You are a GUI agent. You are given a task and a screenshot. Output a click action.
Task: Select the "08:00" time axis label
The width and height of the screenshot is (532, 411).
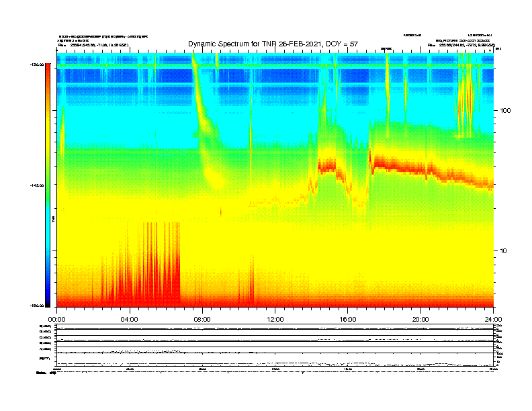pyautogui.click(x=202, y=320)
